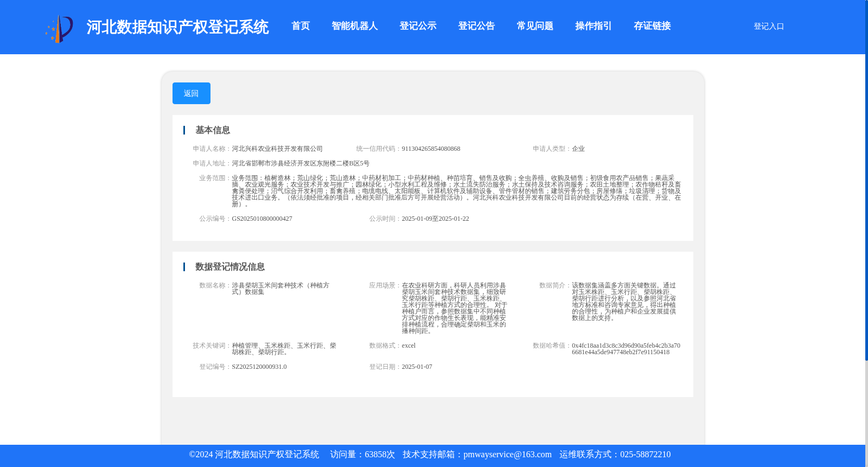The image size is (868, 467).
Task: Click the site logo icon
Action: click(x=59, y=29)
